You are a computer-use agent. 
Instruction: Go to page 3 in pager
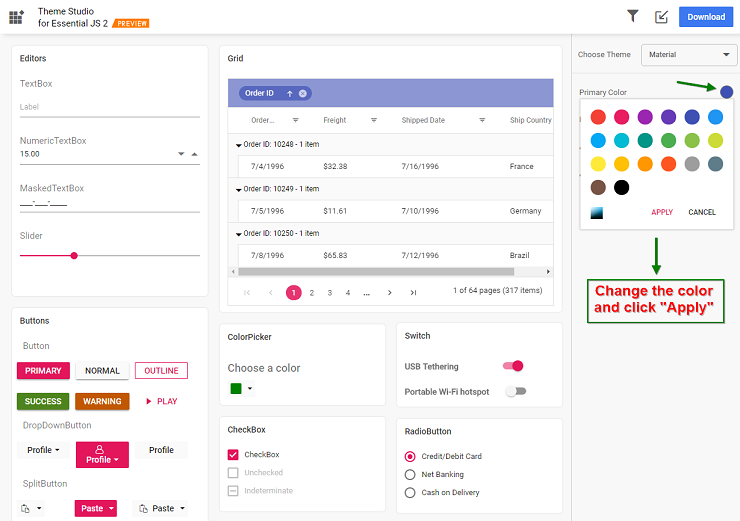330,293
